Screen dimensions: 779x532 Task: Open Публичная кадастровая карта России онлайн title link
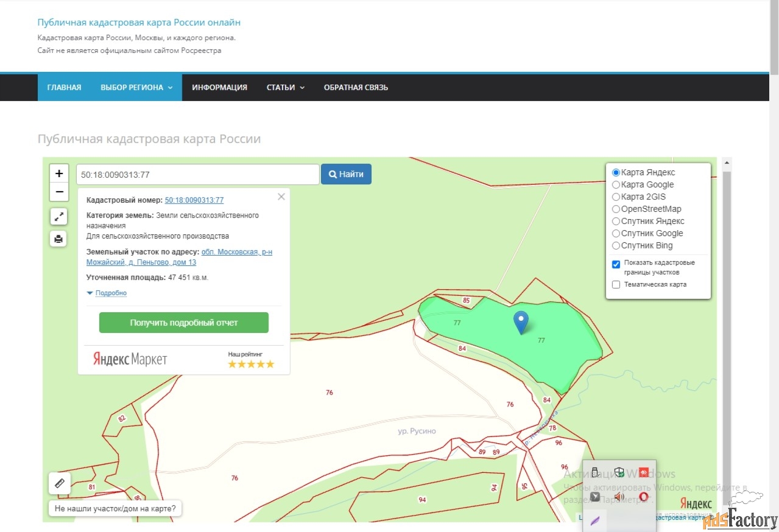(139, 23)
